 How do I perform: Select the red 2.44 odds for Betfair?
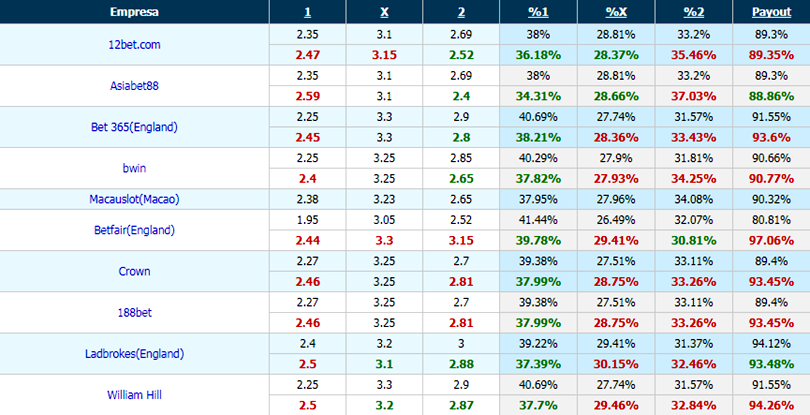coord(307,240)
